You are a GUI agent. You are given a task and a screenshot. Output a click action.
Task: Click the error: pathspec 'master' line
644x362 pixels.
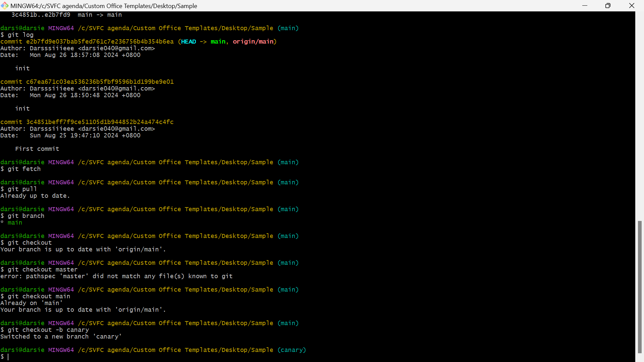[116, 276]
